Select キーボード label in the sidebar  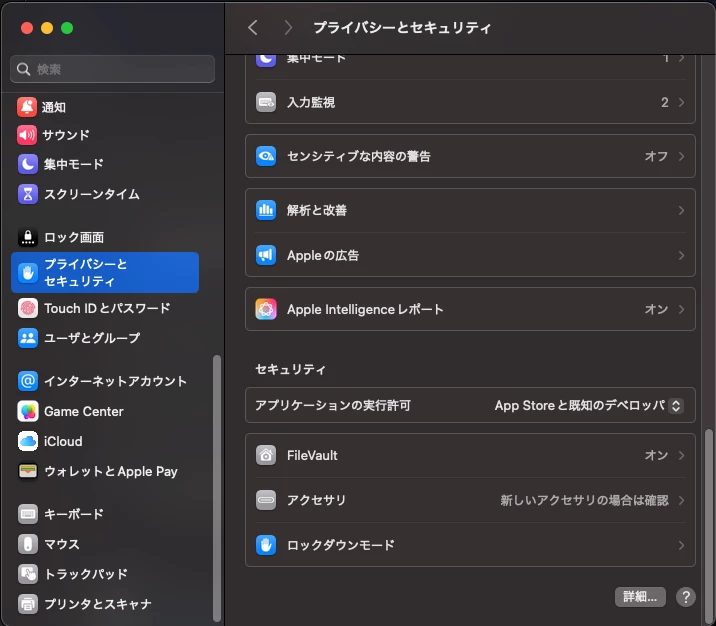click(74, 514)
